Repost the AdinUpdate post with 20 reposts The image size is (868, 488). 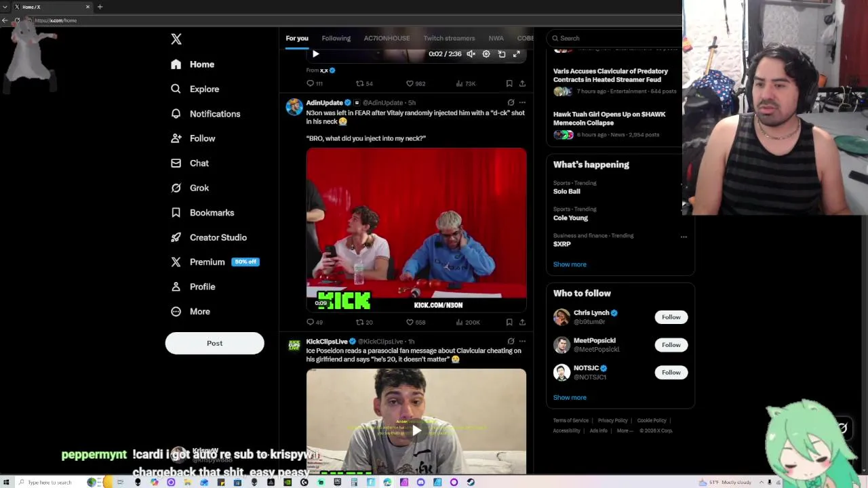click(x=364, y=322)
